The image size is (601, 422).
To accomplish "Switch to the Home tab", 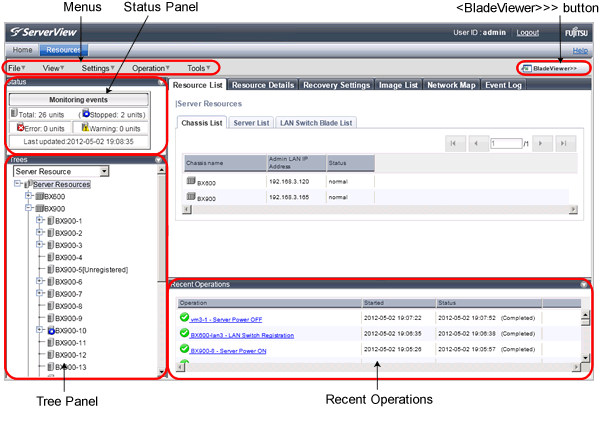I will [x=22, y=50].
